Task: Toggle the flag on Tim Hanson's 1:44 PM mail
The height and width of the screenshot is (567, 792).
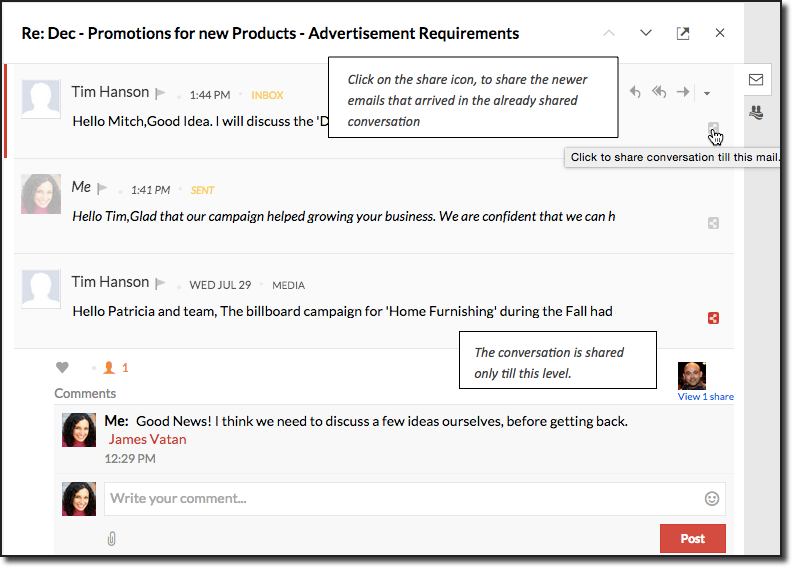Action: click(x=160, y=94)
